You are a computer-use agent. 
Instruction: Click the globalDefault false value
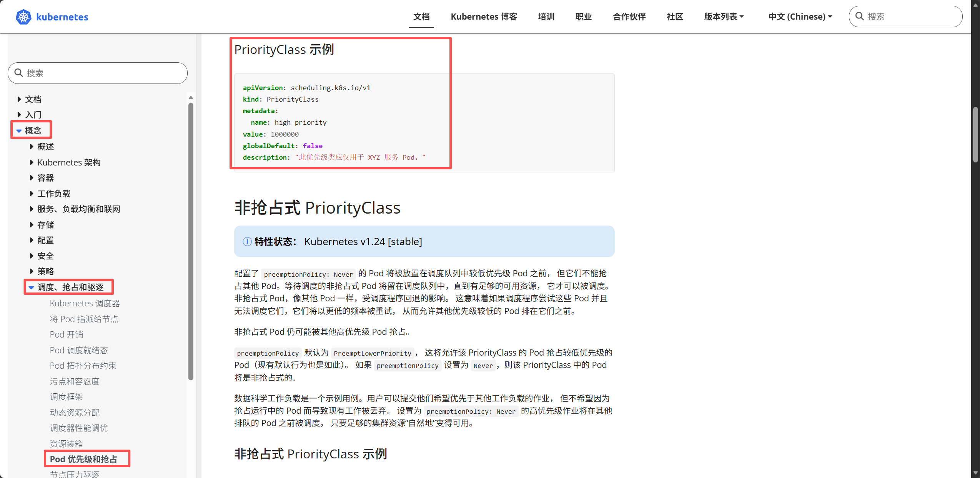313,146
